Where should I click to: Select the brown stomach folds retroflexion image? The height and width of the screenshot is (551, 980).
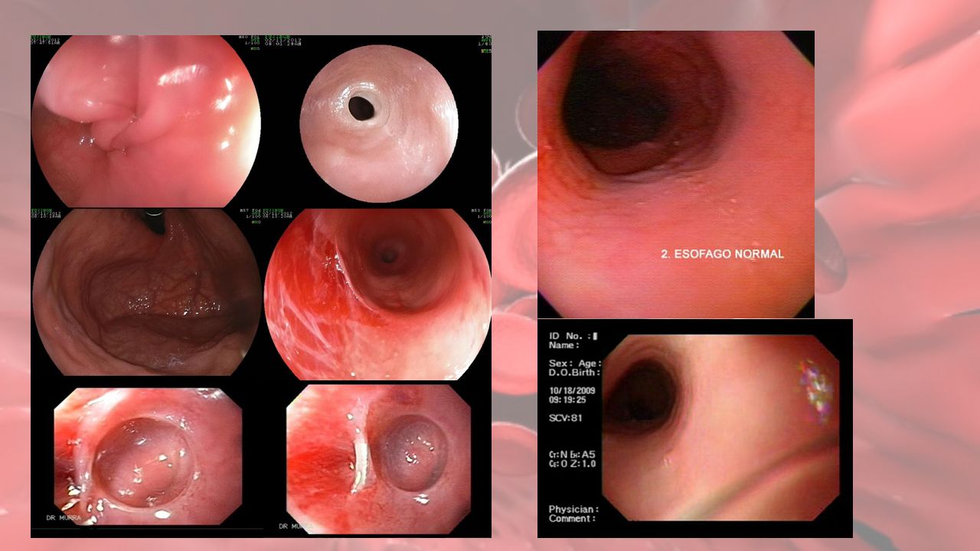146,292
